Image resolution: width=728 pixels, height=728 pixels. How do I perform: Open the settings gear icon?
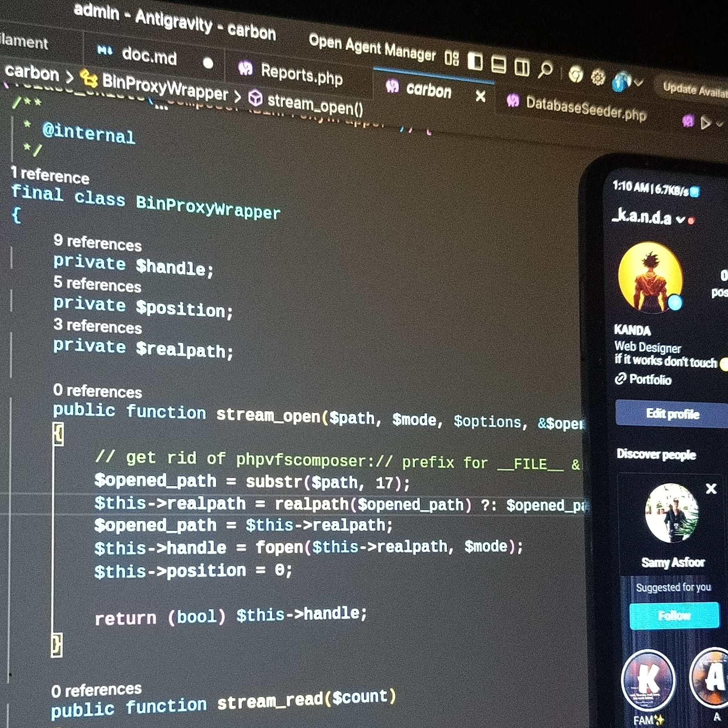click(x=598, y=77)
